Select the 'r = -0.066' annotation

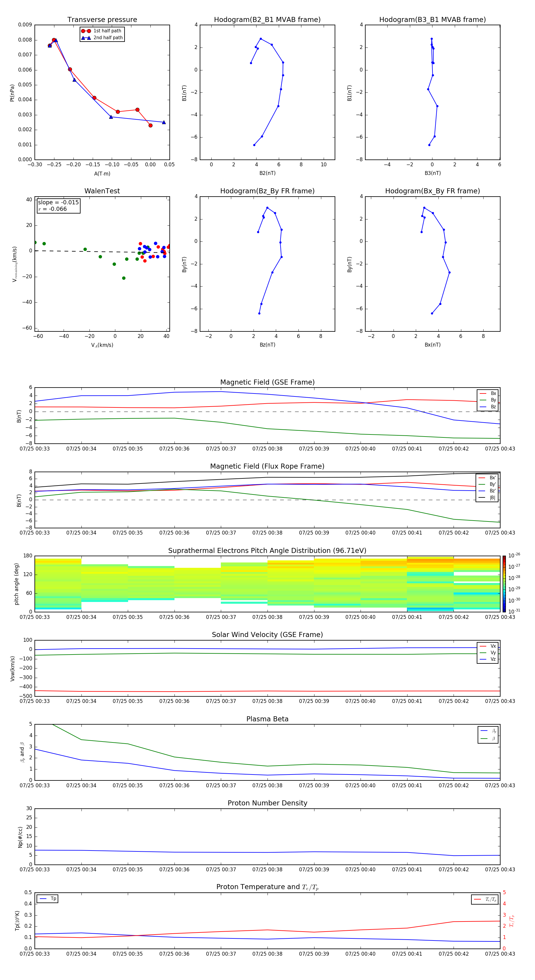pyautogui.click(x=53, y=209)
